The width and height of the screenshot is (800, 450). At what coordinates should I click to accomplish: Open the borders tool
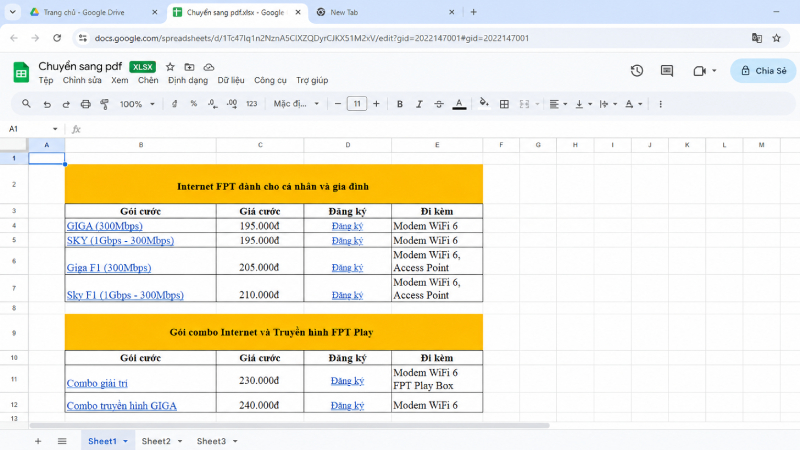coord(504,104)
